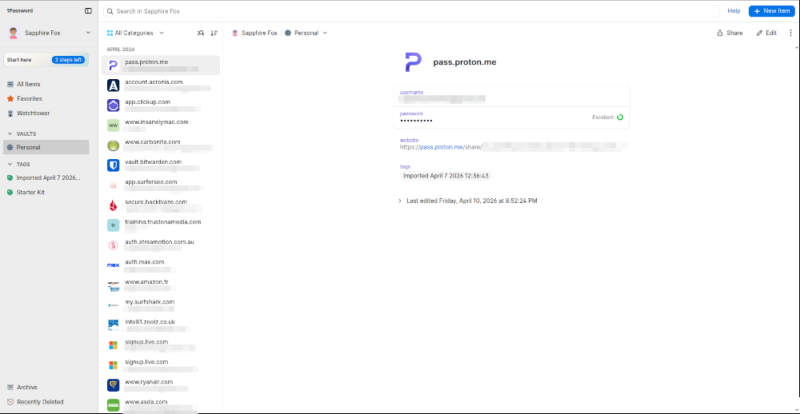
Task: Select the secure.backblaze.com flame icon
Action: click(113, 205)
